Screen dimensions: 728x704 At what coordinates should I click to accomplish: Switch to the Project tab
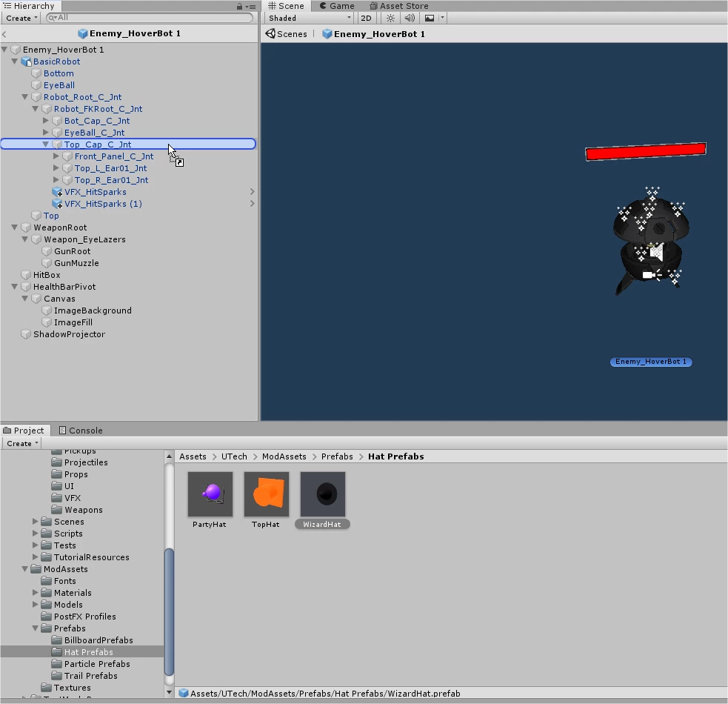pos(24,431)
